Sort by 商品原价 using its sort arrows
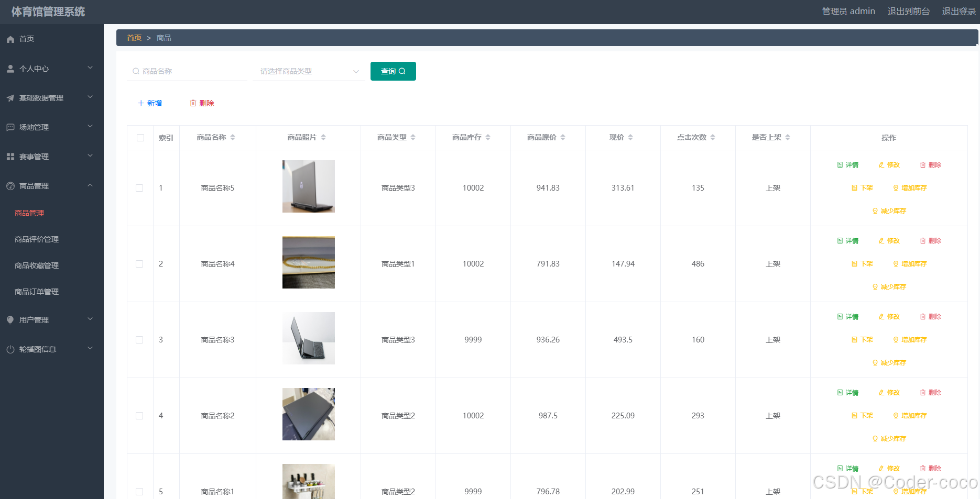 click(563, 137)
